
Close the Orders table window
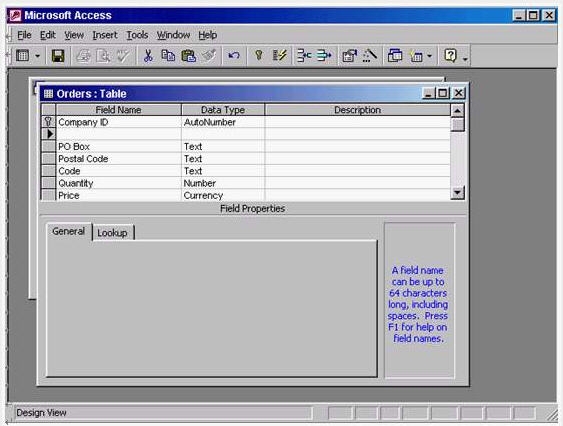459,93
